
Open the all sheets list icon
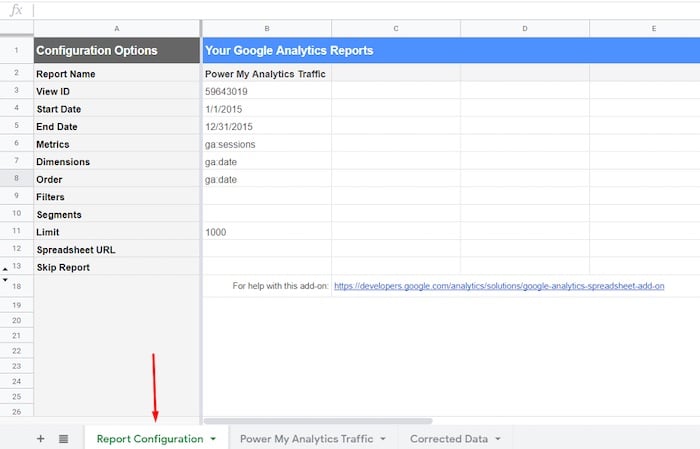(x=63, y=439)
